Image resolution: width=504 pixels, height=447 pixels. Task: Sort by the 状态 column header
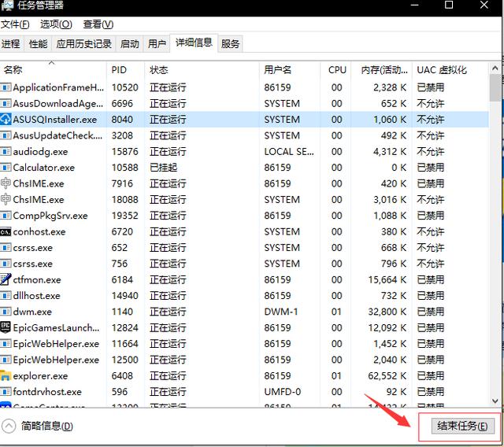(202, 70)
